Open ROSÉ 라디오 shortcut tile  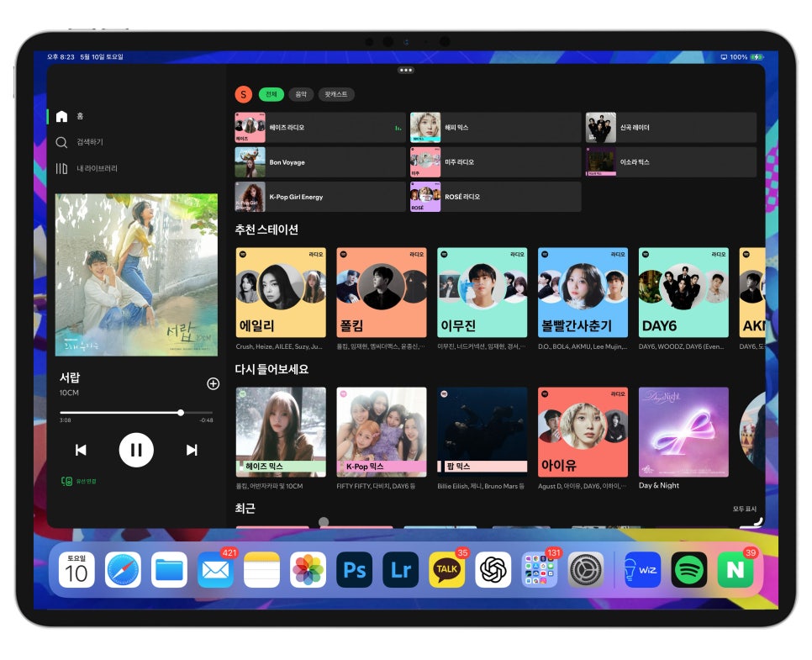coord(496,197)
